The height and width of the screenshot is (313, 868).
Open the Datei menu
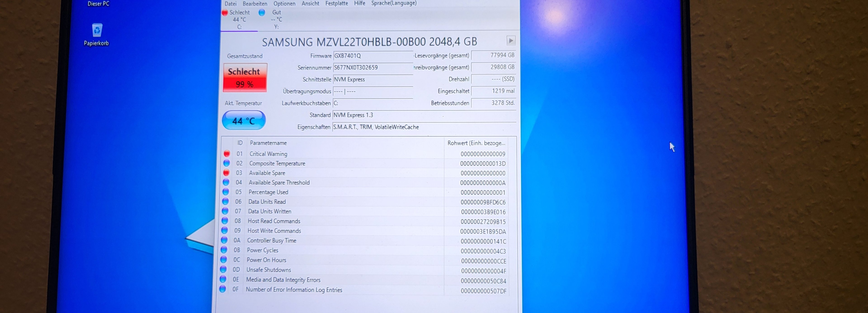coord(231,4)
